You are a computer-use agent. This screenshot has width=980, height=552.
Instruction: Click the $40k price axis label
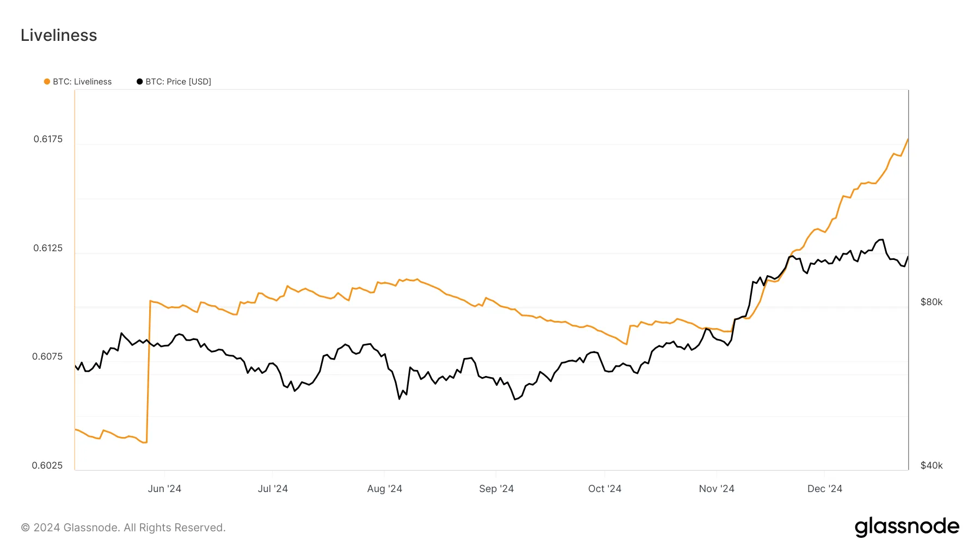[931, 465]
